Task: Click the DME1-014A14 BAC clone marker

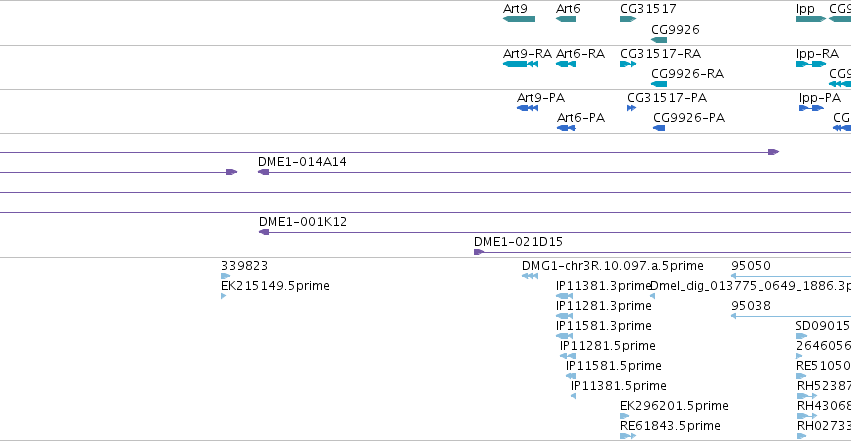Action: coord(264,172)
